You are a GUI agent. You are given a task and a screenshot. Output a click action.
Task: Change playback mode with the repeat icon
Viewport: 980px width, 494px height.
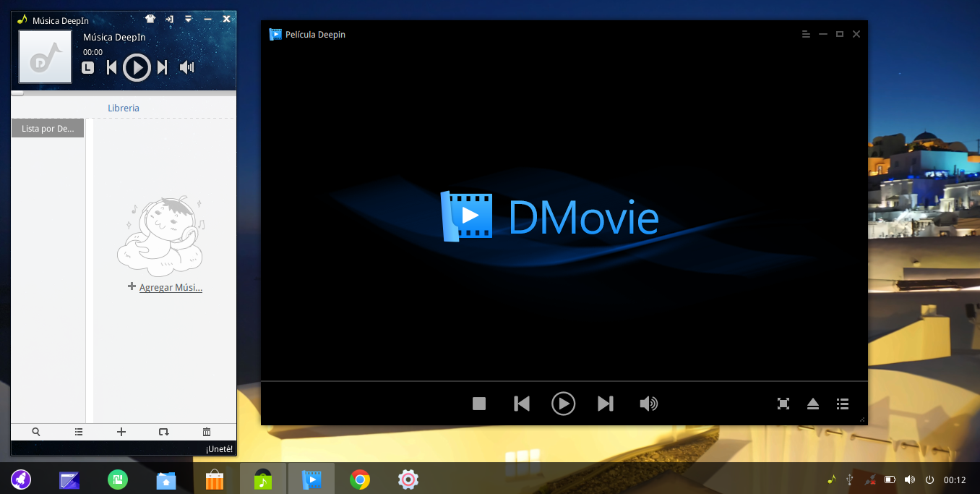click(x=164, y=432)
